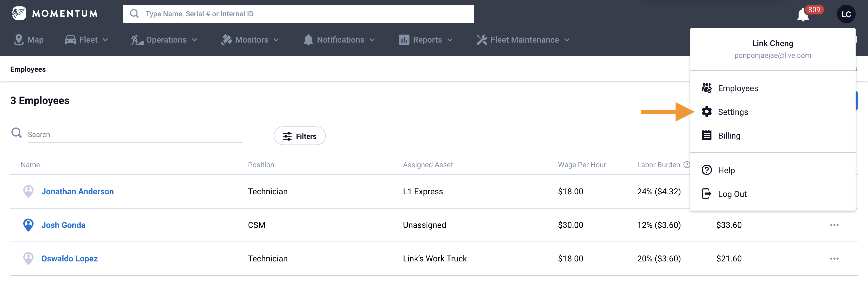
Task: Click Oswaldo Lopez's location pin icon
Action: [28, 259]
